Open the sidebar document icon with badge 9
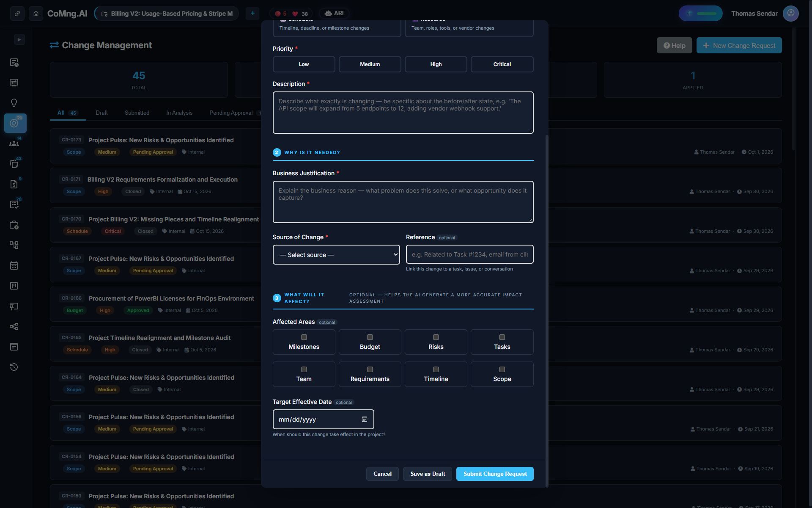The image size is (812, 508). pos(14,184)
